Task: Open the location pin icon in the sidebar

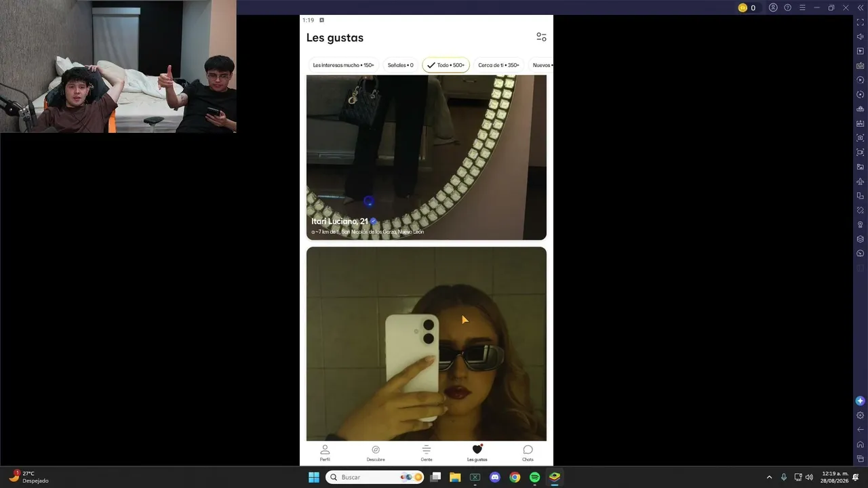Action: (861, 224)
